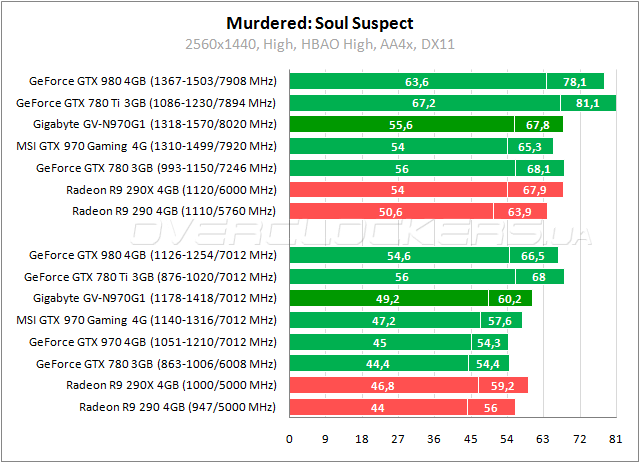Click the 67,8 bar value
The width and height of the screenshot is (640, 463).
(x=538, y=125)
